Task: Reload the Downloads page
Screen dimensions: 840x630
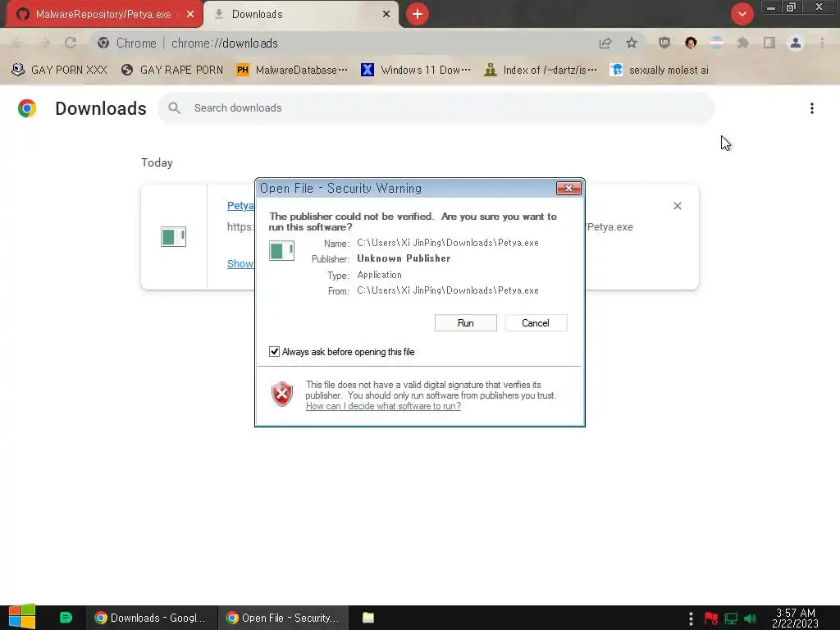Action: tap(71, 43)
